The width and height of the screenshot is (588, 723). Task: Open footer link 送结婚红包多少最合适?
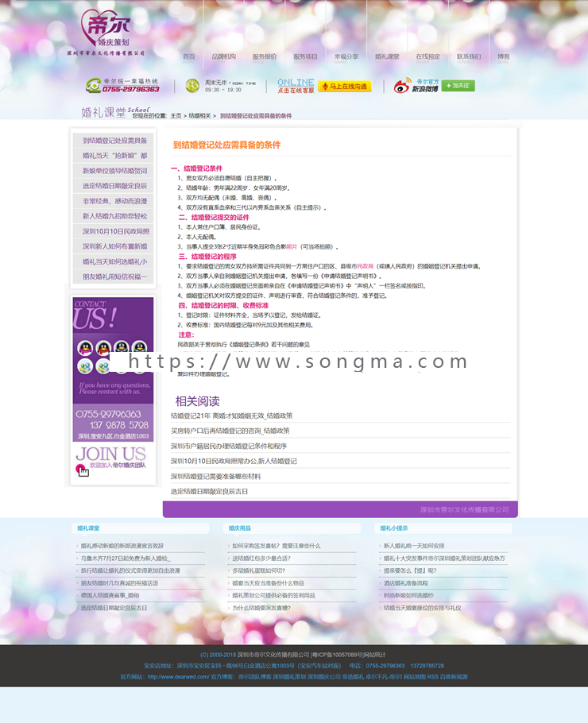(261, 559)
